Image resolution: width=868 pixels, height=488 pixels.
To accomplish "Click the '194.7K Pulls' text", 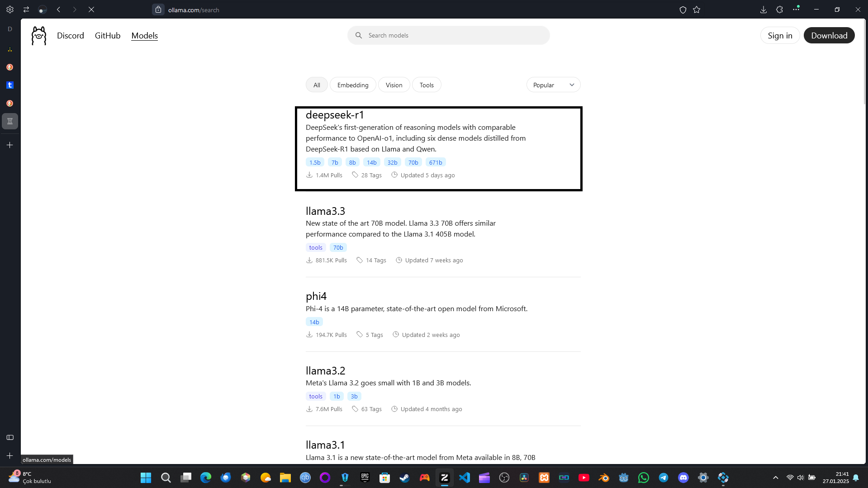I will click(x=331, y=335).
